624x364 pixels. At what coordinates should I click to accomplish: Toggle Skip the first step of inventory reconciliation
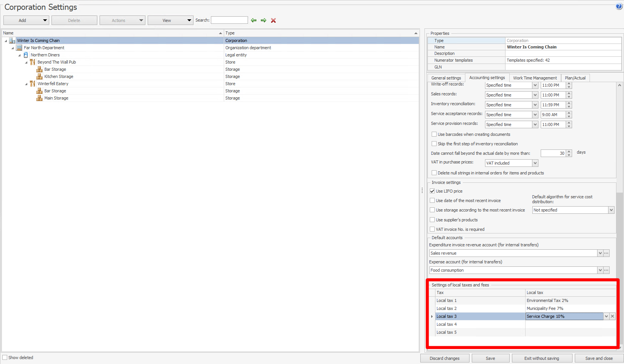tap(434, 144)
